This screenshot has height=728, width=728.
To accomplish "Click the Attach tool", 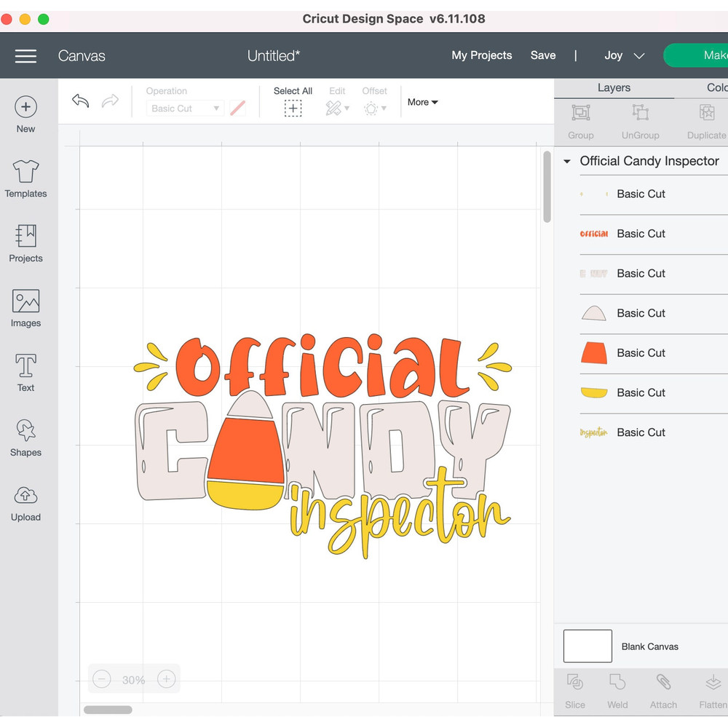I will pos(663,690).
